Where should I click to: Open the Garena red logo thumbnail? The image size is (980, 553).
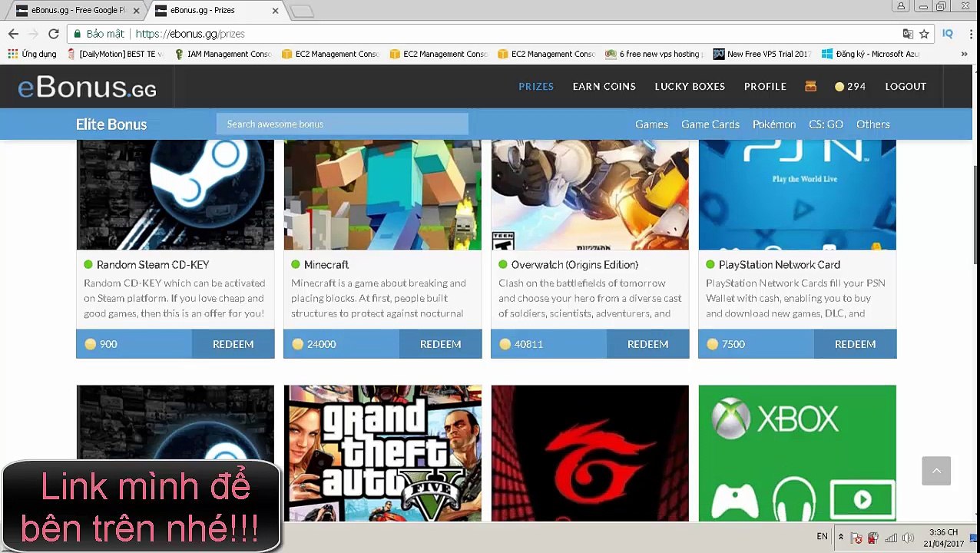tap(590, 453)
